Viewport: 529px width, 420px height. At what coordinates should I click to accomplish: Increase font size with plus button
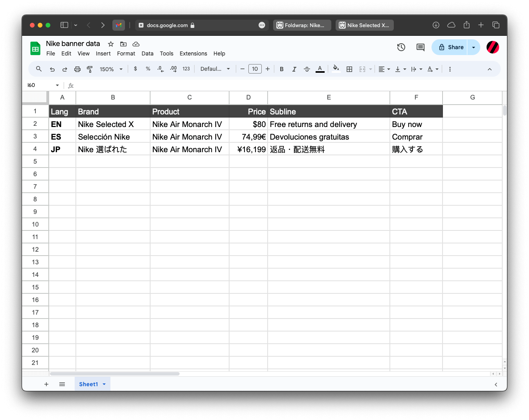point(268,69)
